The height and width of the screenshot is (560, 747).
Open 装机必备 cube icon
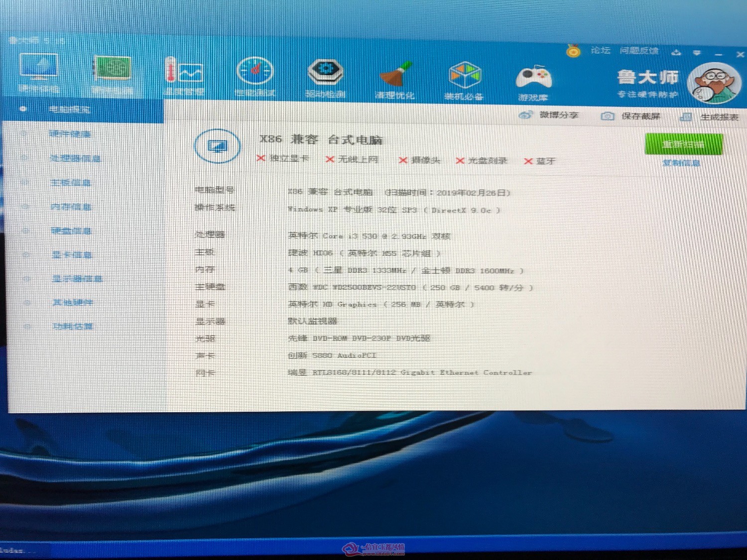click(464, 76)
